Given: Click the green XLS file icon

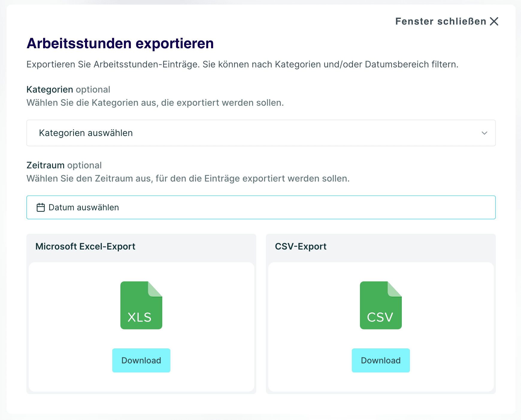Looking at the screenshot, I should coord(141,305).
